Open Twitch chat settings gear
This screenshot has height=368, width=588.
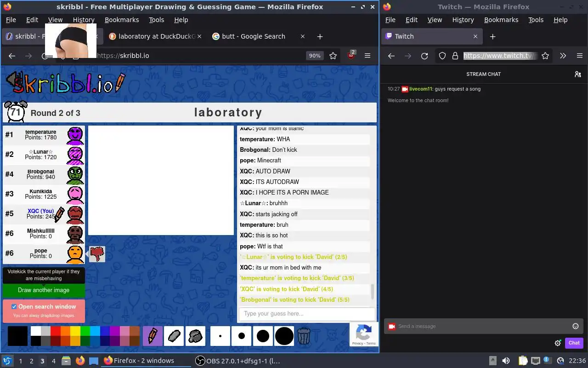(x=558, y=343)
